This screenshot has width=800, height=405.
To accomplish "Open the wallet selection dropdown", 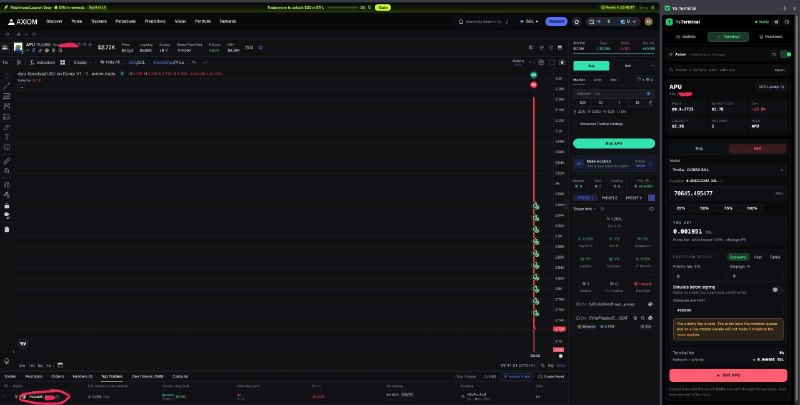I will pos(728,170).
